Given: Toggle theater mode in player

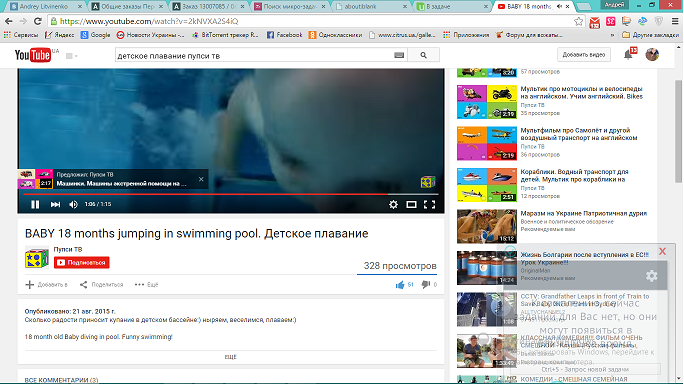Looking at the screenshot, I should click(411, 204).
